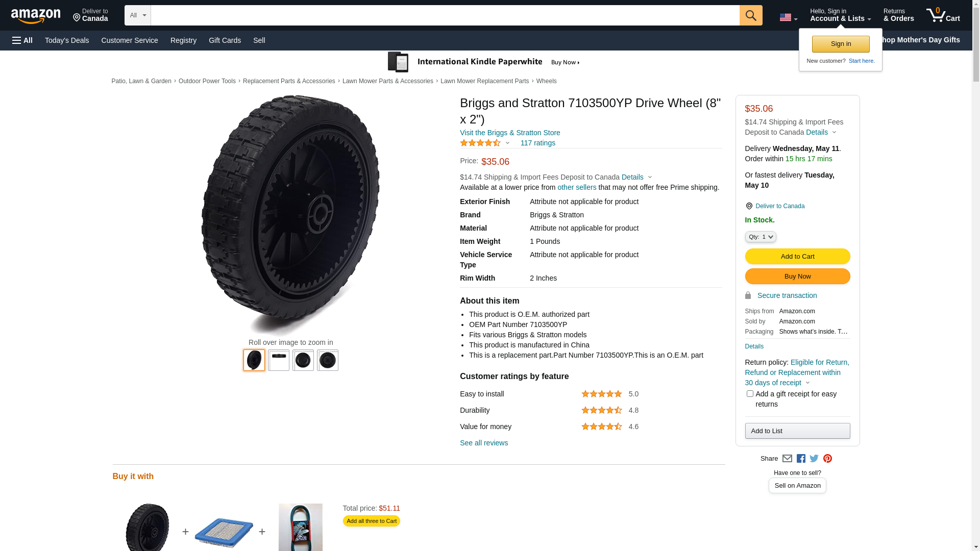Share the product on Pinterest
The image size is (980, 551).
coord(827,459)
